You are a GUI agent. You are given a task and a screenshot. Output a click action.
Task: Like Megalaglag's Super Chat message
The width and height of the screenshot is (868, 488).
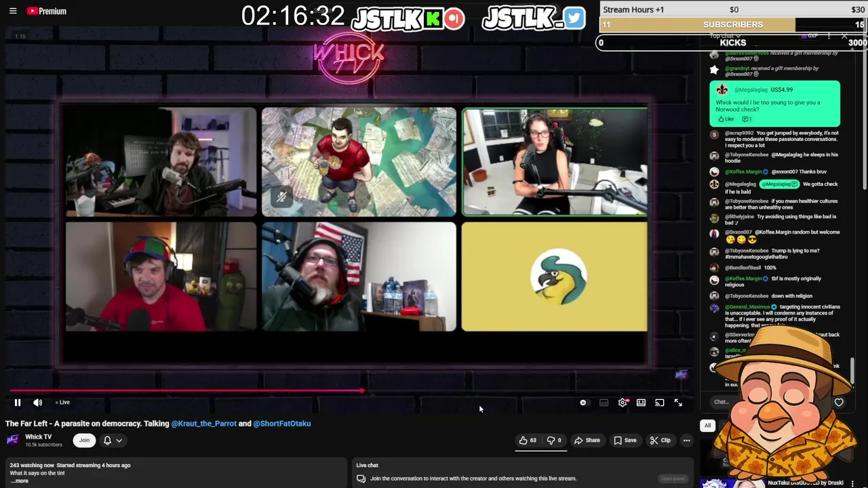(726, 119)
